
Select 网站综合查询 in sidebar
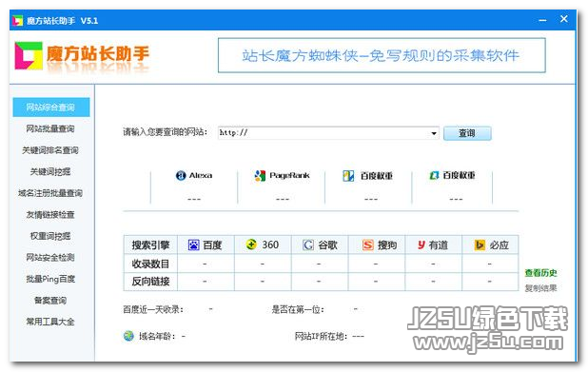51,108
